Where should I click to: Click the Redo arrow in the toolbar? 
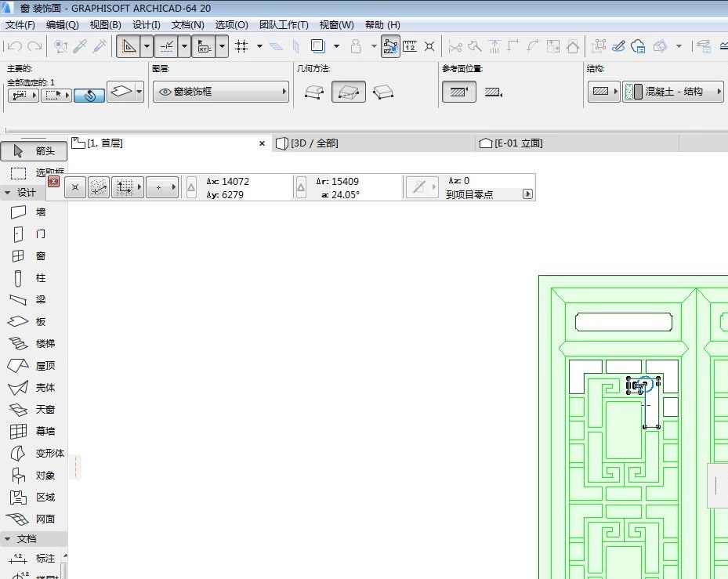[34, 46]
